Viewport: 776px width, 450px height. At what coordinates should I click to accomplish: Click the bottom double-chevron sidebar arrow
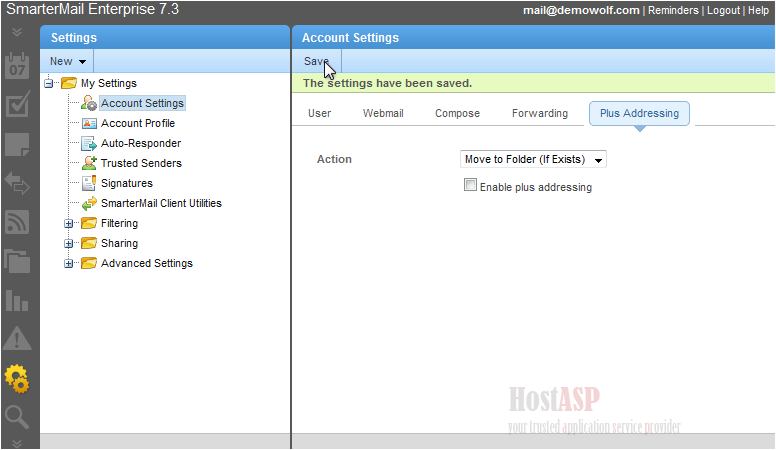tap(17, 443)
